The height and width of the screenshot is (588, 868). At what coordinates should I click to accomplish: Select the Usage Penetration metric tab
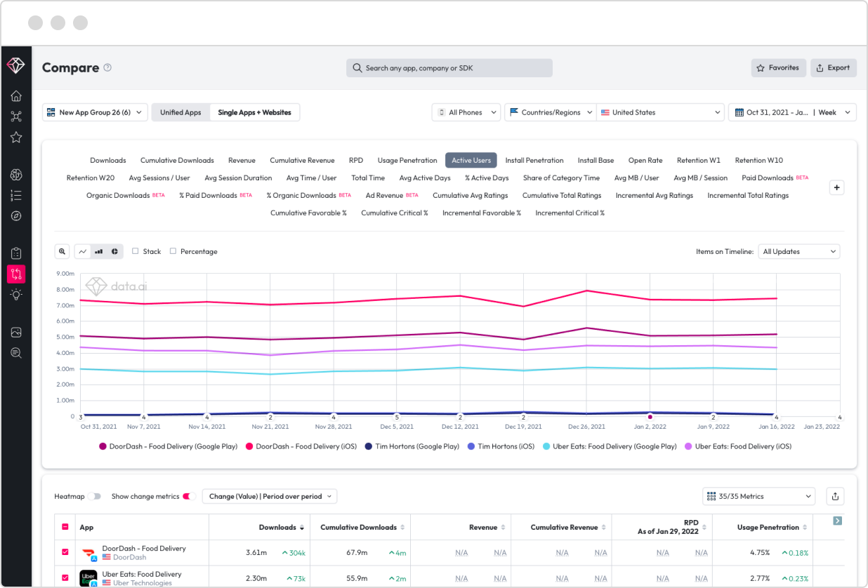pos(407,161)
